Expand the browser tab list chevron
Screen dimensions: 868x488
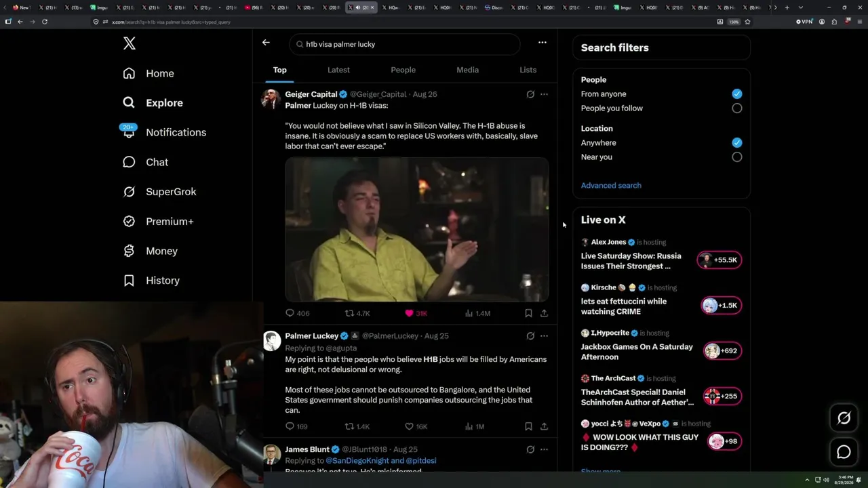pyautogui.click(x=801, y=7)
